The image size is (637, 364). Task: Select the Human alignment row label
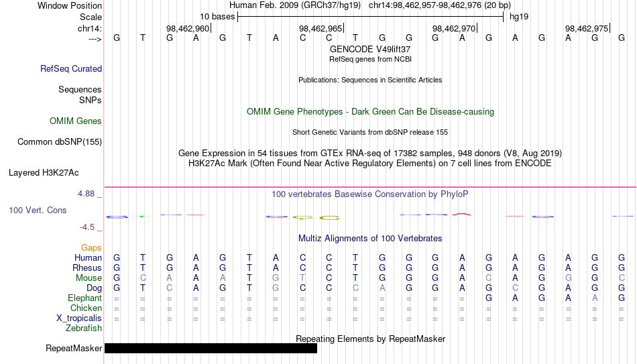click(88, 258)
